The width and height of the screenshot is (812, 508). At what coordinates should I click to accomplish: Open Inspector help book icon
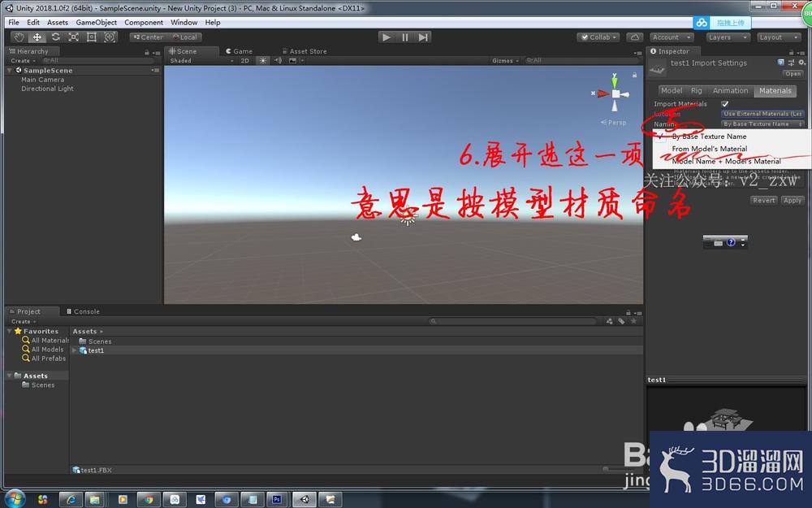781,63
